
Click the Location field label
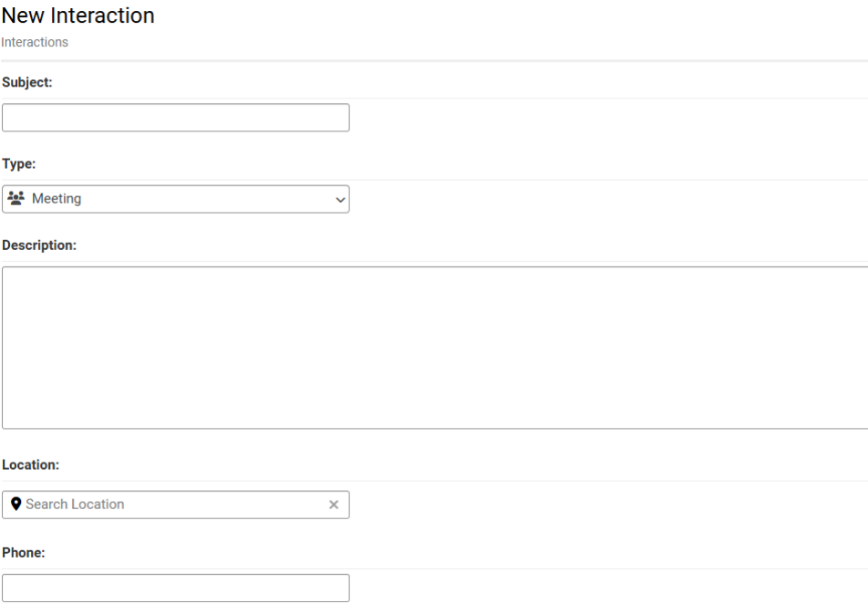(30, 464)
